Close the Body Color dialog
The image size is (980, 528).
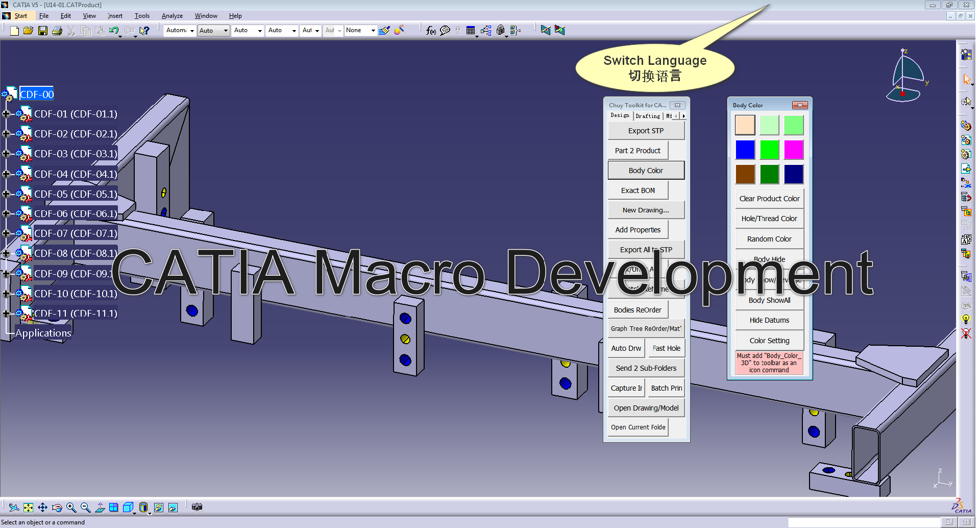(800, 105)
